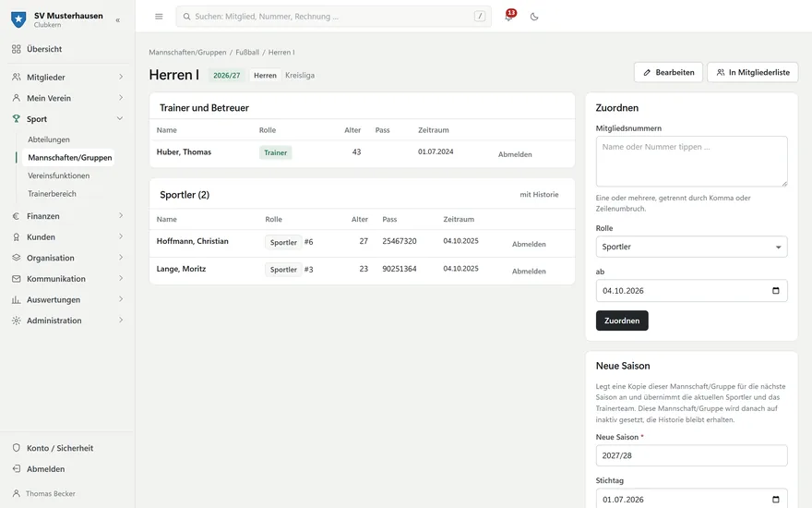
Task: Expand the Auswertungen menu chevron
Action: point(121,299)
